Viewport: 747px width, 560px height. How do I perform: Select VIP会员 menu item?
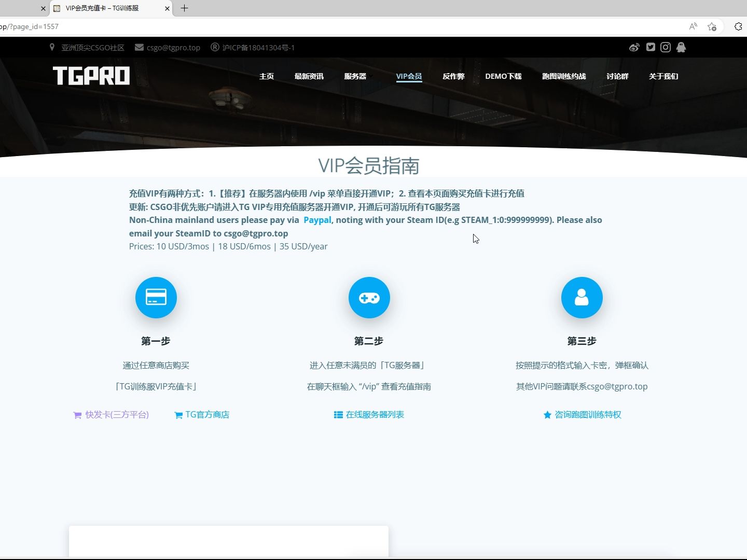pos(409,76)
